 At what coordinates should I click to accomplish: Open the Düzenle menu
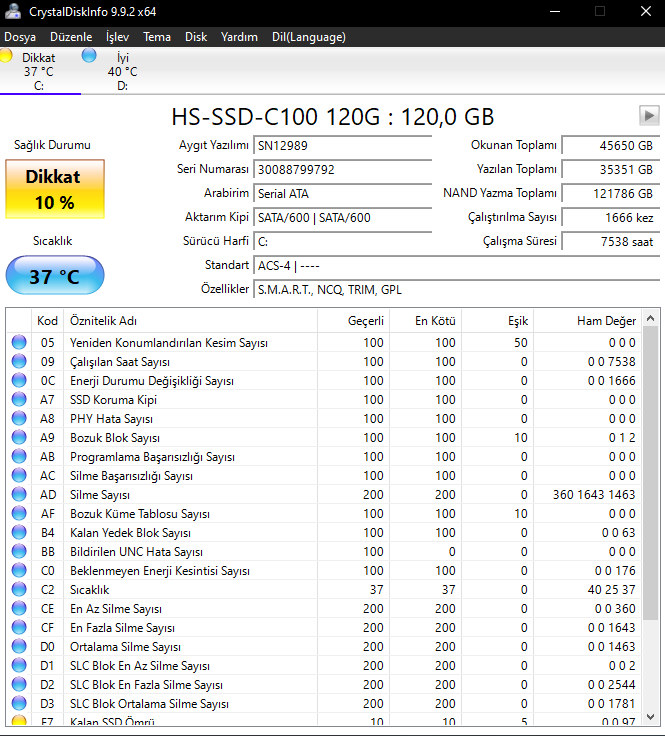click(x=71, y=37)
